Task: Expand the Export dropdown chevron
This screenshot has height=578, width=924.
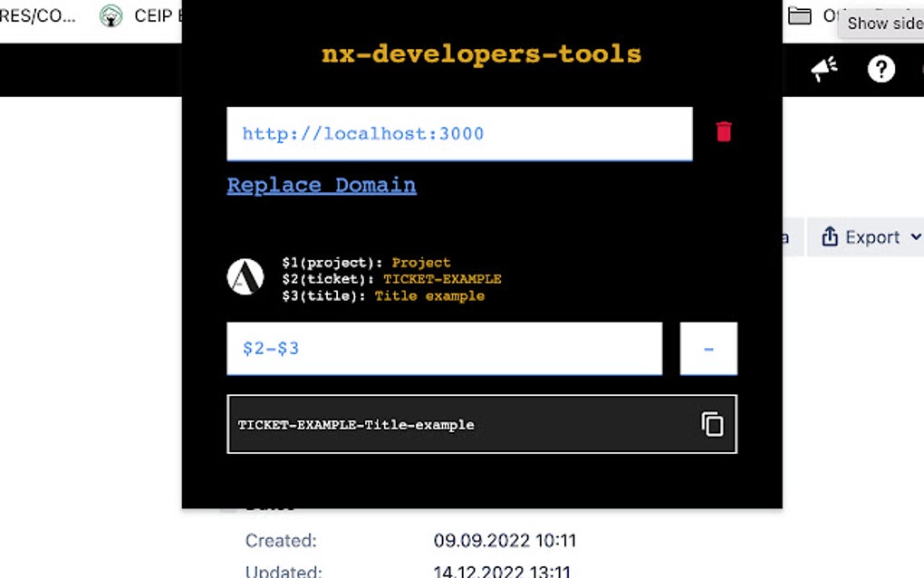Action: point(915,236)
